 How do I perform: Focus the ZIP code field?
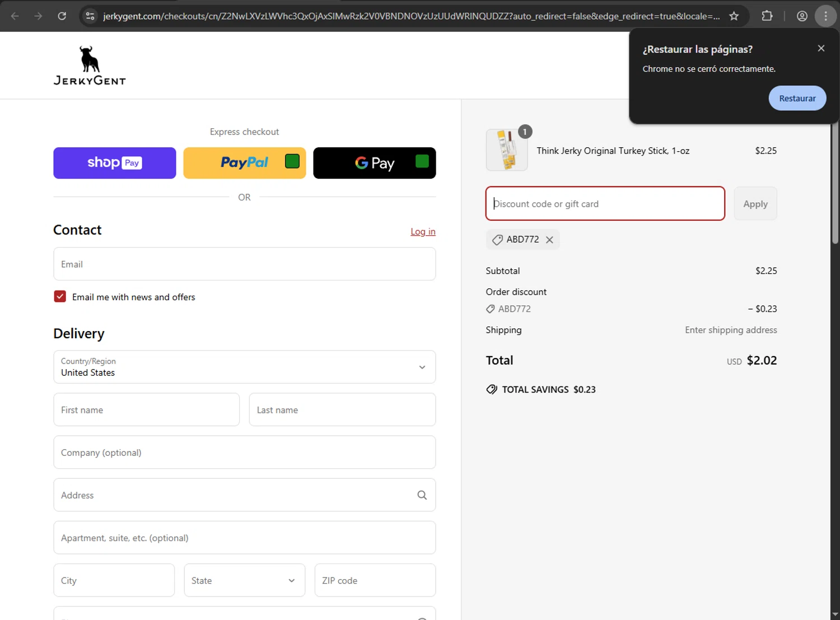(375, 580)
